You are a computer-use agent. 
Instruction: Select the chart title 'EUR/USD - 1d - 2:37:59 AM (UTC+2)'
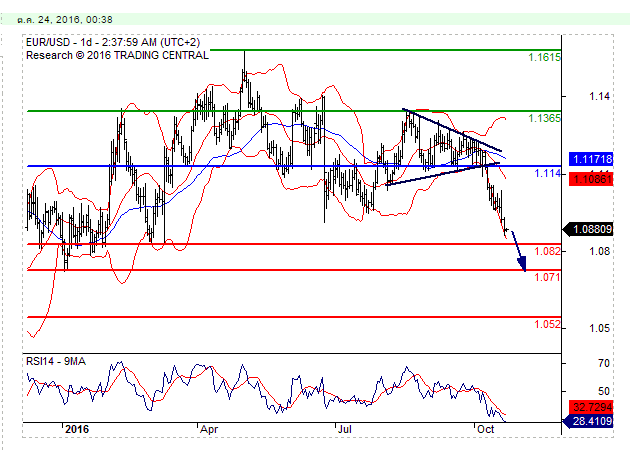[113, 43]
